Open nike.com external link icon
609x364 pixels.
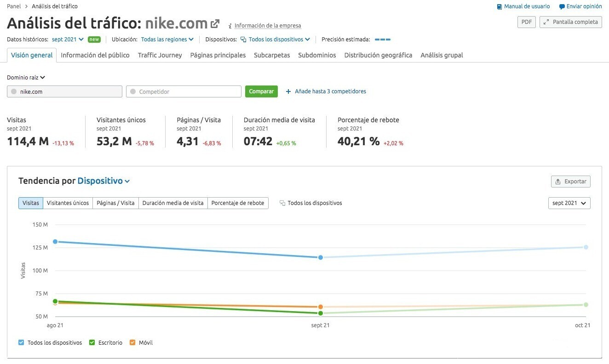pos(215,23)
